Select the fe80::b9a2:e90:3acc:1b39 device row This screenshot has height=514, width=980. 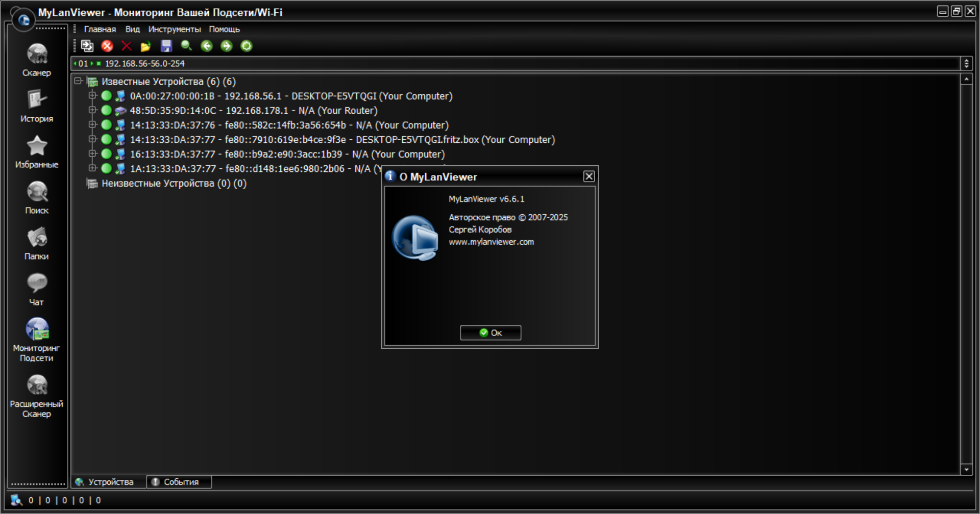287,154
